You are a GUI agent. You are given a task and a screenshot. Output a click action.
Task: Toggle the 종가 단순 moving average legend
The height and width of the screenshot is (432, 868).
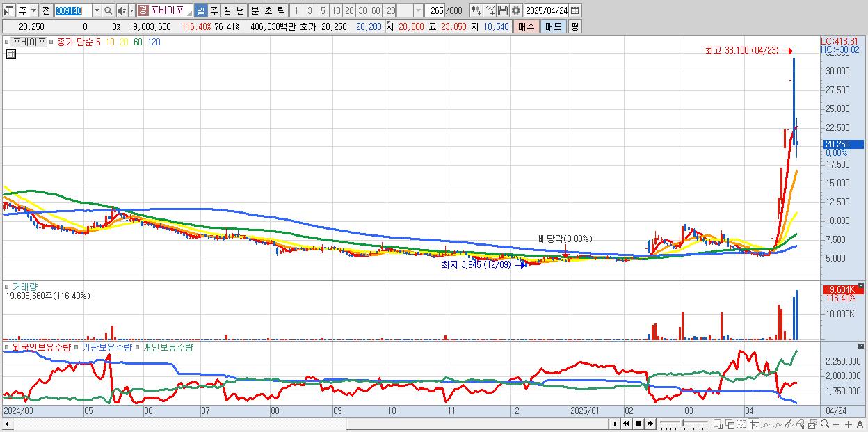point(74,42)
